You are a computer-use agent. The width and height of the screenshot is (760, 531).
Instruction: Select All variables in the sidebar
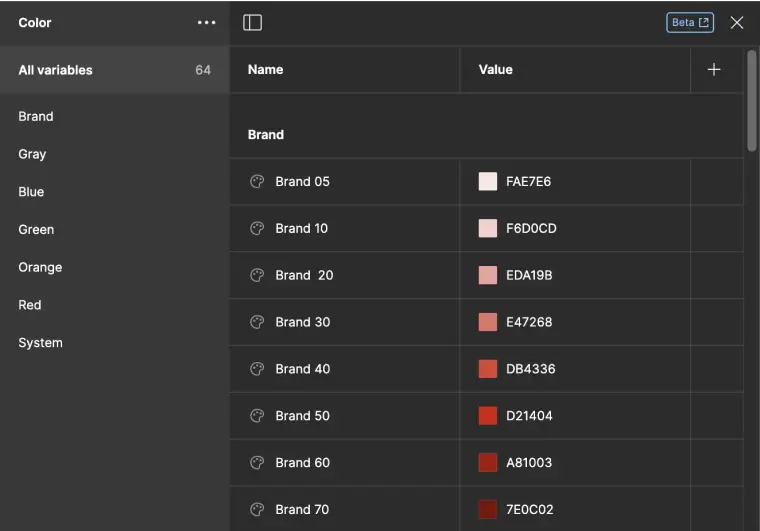(x=56, y=70)
